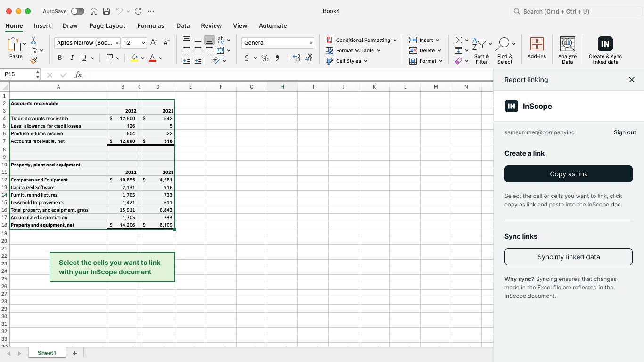Click the Name Box showing P15
This screenshot has width=644, height=362.
[21, 74]
